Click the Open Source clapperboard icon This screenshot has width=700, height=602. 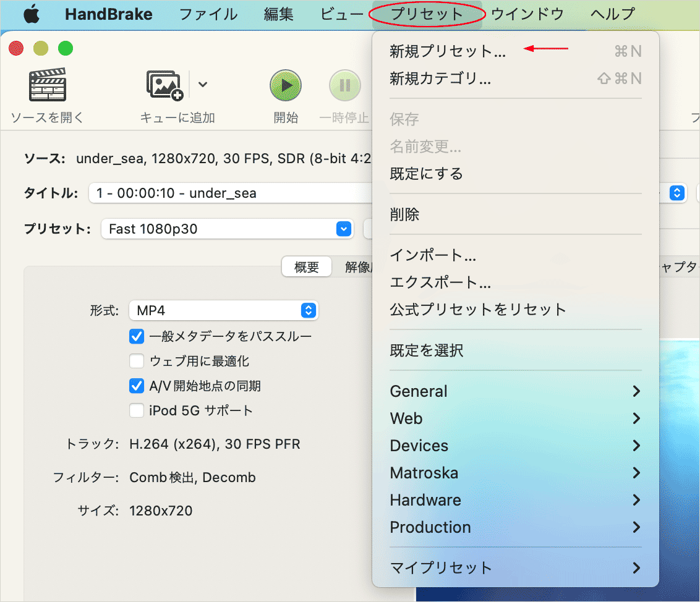point(47,85)
